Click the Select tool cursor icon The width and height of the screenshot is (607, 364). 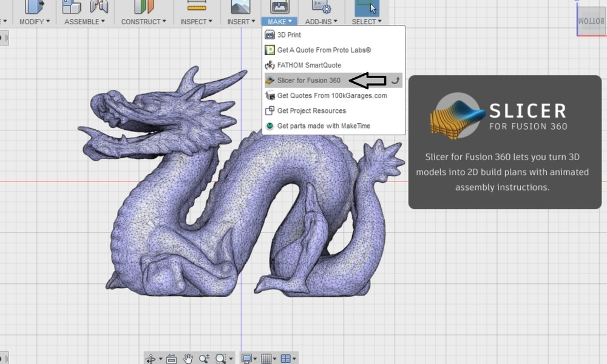367,8
